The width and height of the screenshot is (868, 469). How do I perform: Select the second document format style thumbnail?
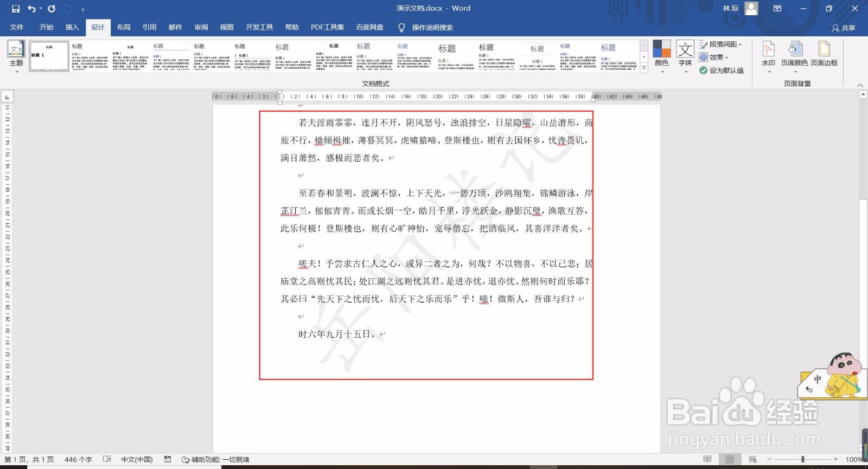pos(90,56)
